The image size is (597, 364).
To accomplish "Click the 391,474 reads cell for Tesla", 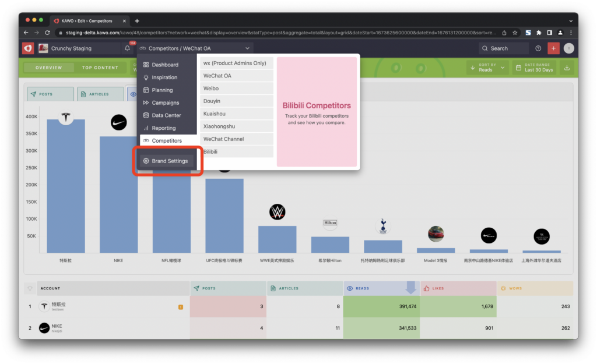I will 381,306.
